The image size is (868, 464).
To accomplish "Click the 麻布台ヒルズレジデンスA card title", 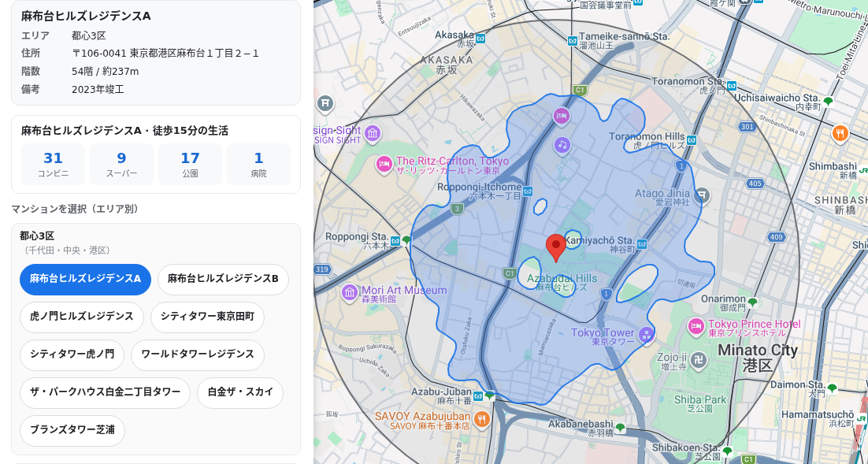I will coord(86,16).
